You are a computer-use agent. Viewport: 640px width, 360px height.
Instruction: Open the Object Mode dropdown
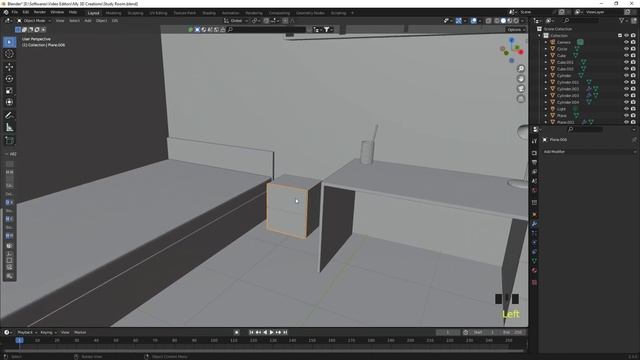34,20
